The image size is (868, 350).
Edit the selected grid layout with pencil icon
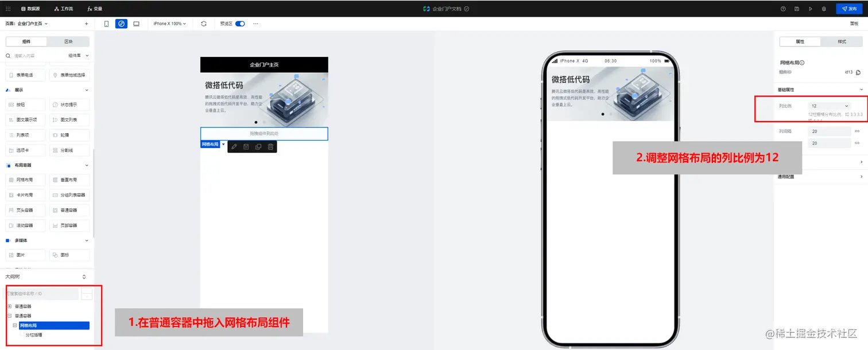pos(234,147)
